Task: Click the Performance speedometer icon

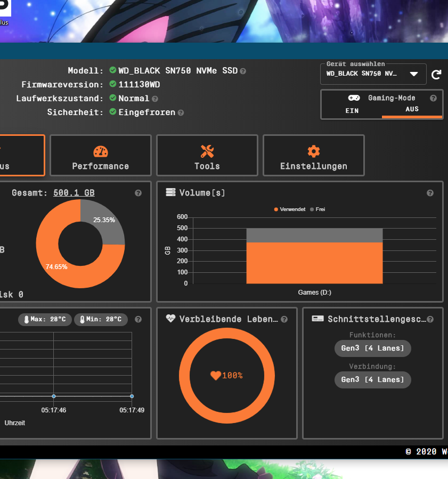Action: click(101, 151)
